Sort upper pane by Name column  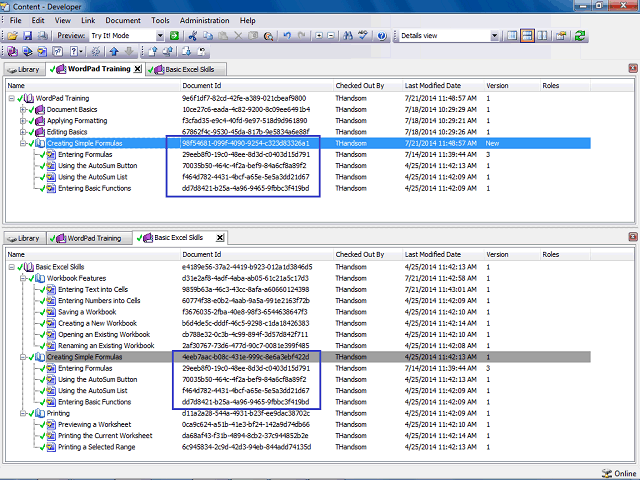(x=93, y=86)
